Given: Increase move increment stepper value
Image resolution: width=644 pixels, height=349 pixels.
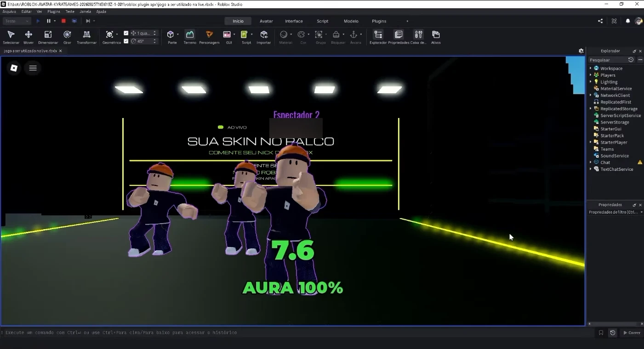Looking at the screenshot, I should click(x=154, y=32).
